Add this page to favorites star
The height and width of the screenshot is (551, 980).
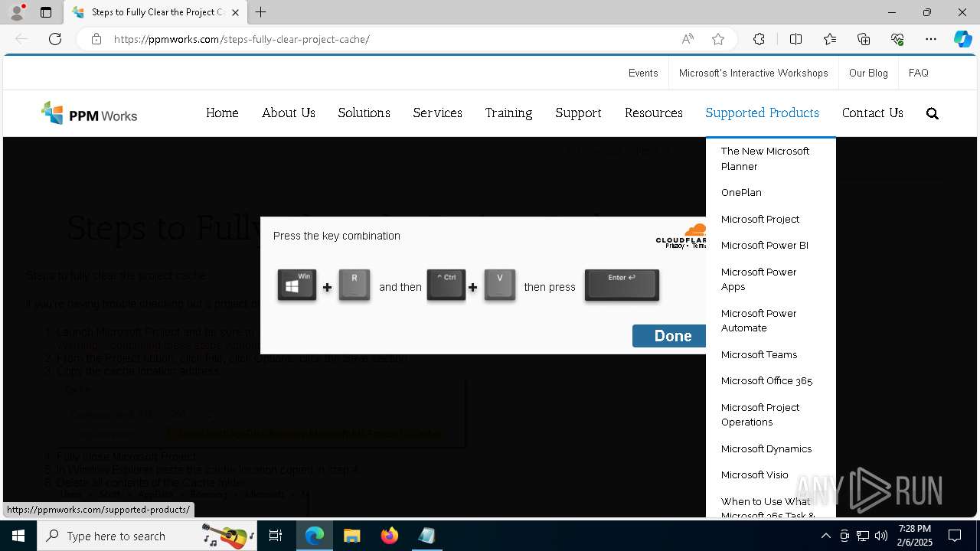[718, 39]
